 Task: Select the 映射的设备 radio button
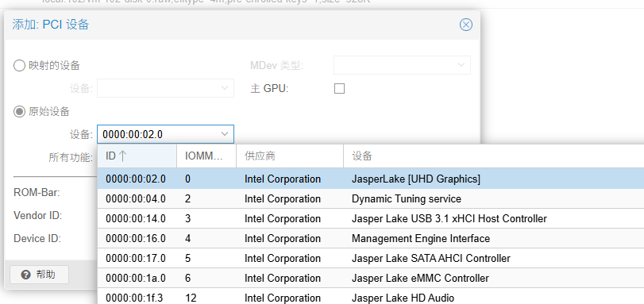tap(19, 65)
